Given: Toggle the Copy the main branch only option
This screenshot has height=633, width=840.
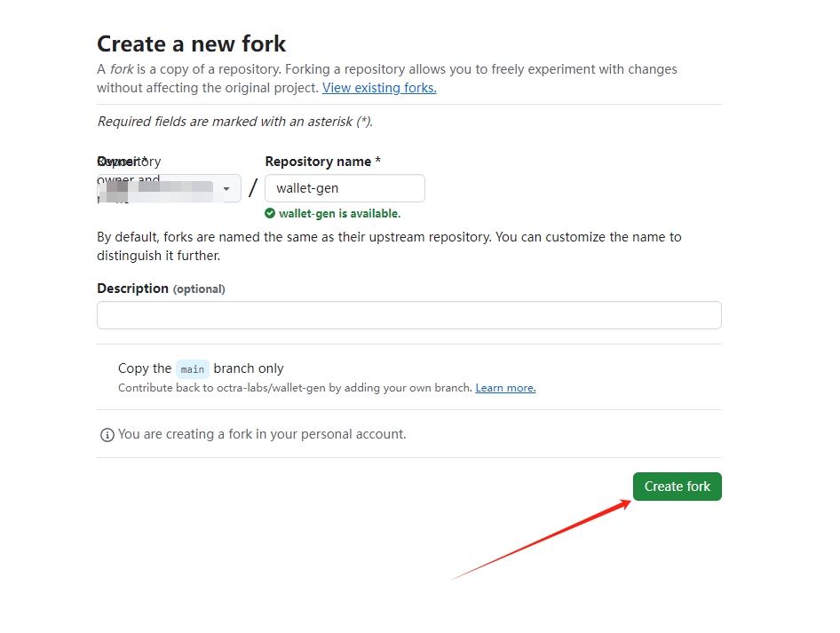Looking at the screenshot, I should tap(201, 369).
